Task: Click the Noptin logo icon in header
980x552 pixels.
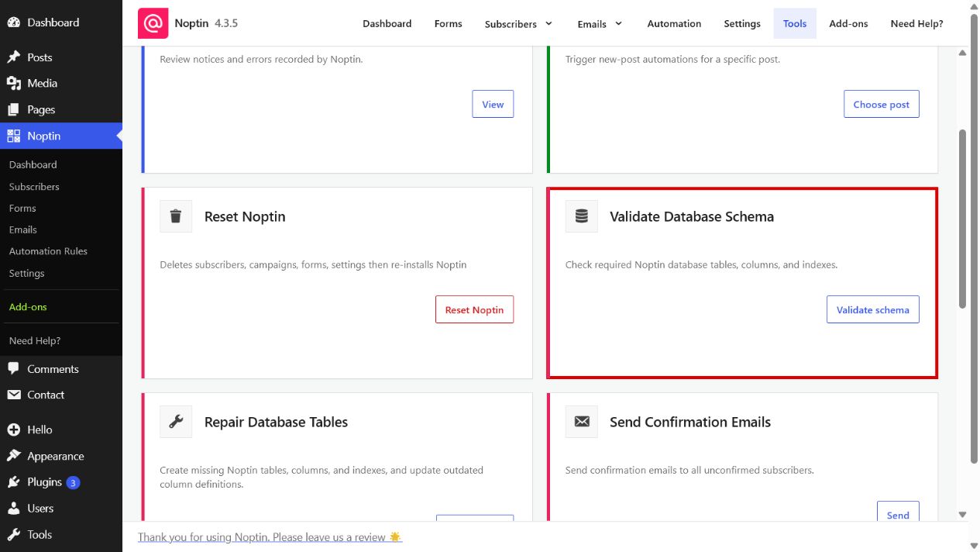Action: tap(153, 23)
